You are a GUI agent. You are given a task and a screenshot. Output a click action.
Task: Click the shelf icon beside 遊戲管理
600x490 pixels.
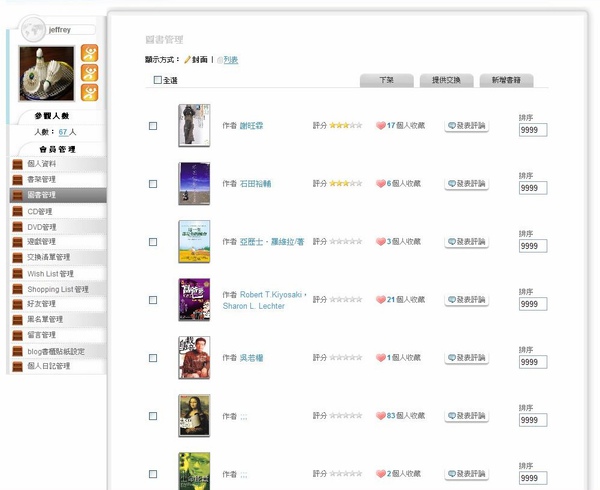tap(18, 242)
